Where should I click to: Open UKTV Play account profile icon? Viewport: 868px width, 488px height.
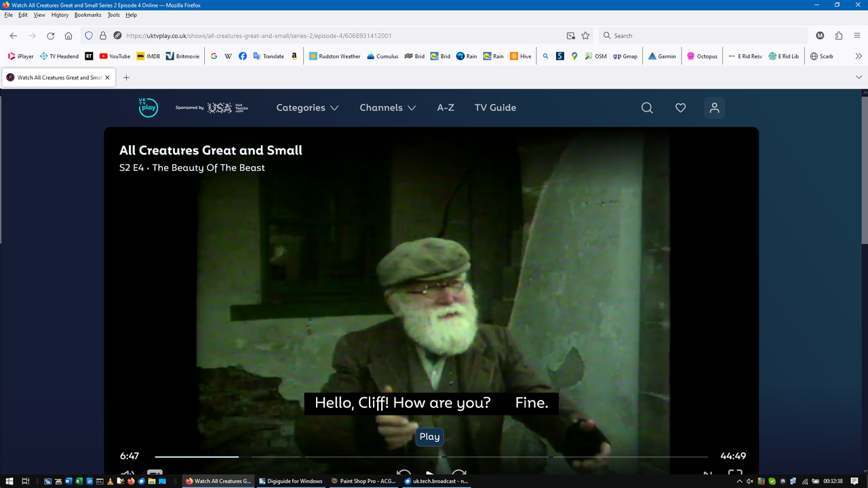(714, 108)
